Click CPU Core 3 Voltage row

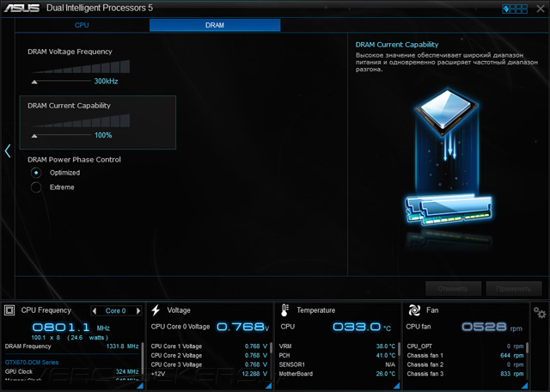pos(209,364)
